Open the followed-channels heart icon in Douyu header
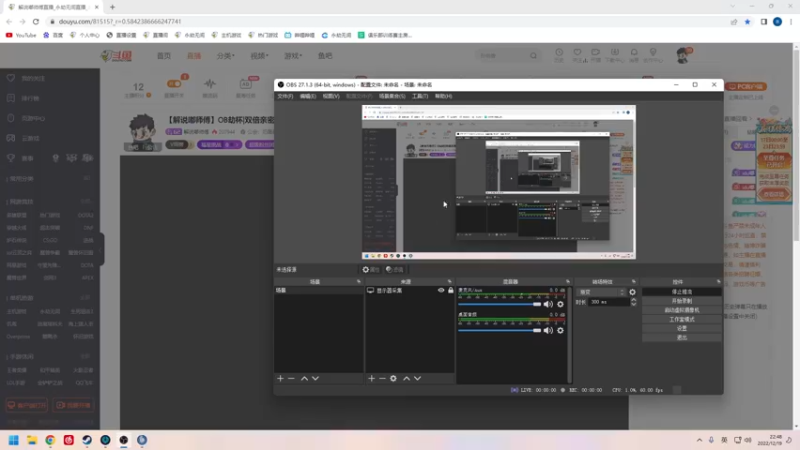Image resolution: width=800 pixels, height=450 pixels. pyautogui.click(x=577, y=55)
